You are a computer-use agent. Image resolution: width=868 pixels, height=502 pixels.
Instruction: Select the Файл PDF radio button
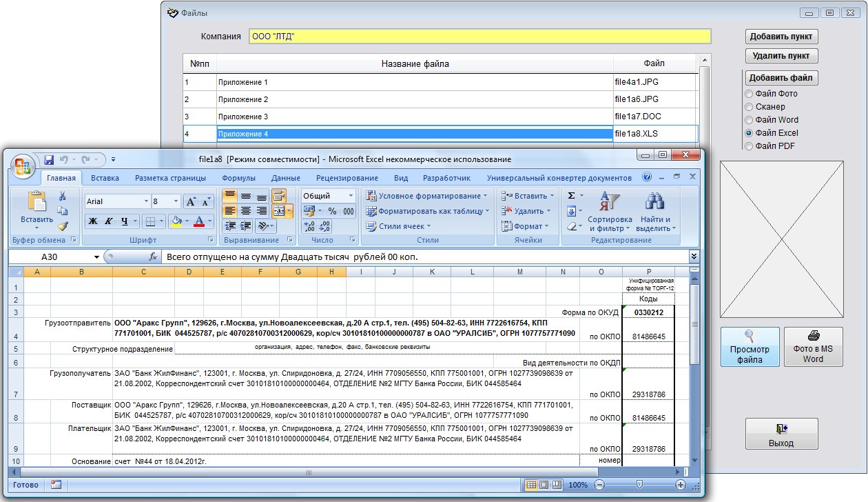[749, 145]
